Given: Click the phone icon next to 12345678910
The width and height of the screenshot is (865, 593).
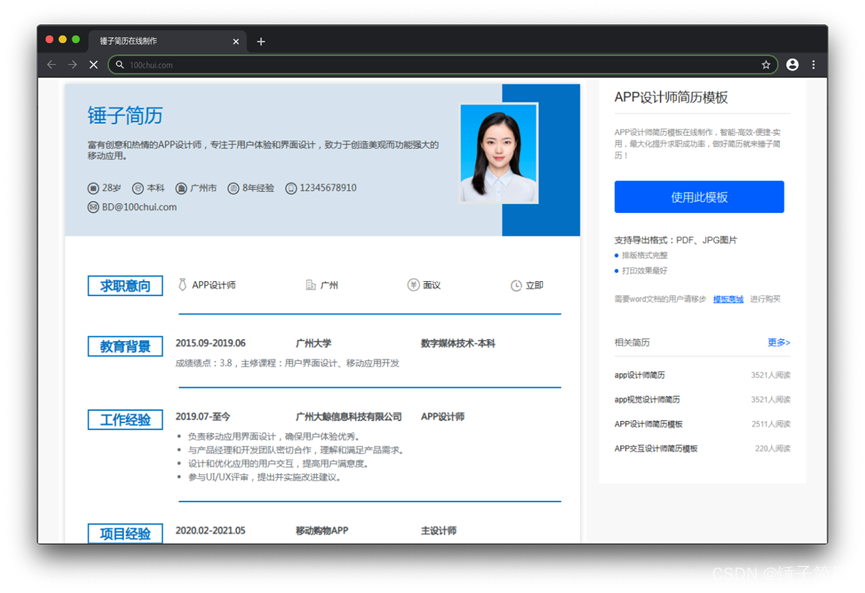Looking at the screenshot, I should [x=291, y=189].
